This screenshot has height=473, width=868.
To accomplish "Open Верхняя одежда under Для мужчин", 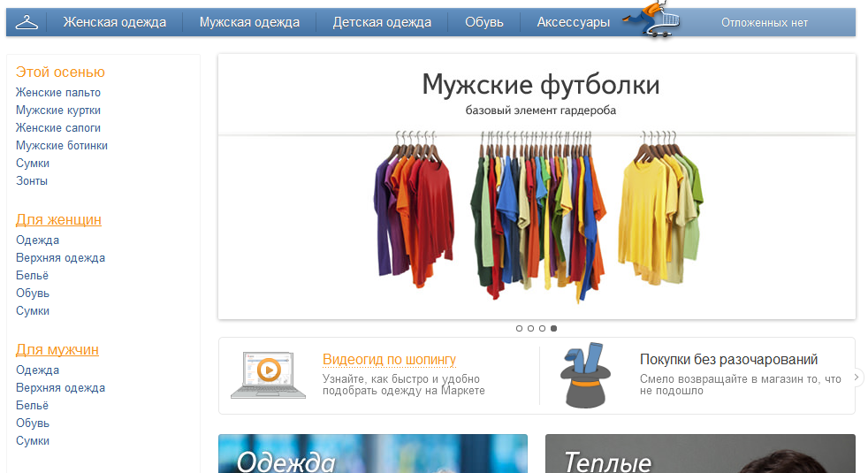I will click(60, 388).
